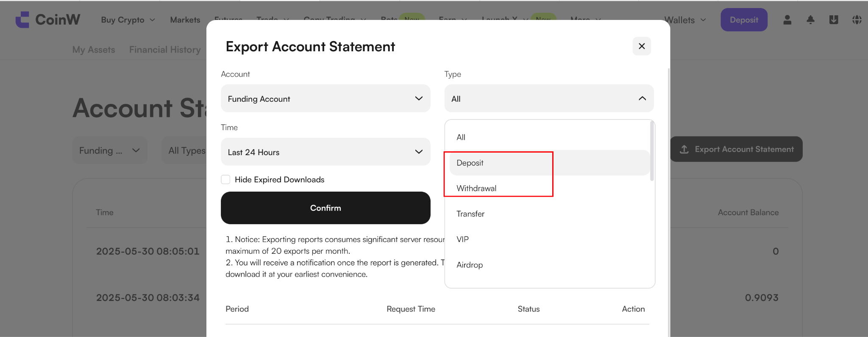Expand the Wallets menu

(x=685, y=20)
